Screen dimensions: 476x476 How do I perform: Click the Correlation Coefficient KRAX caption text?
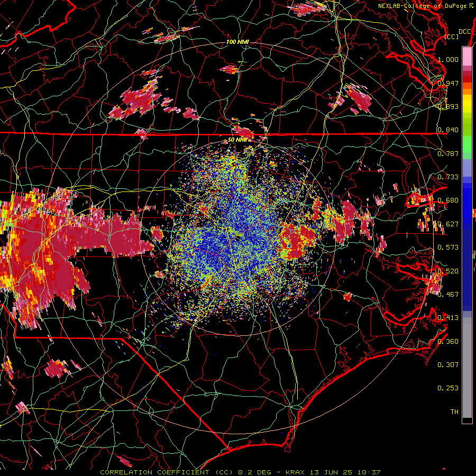tap(240, 472)
